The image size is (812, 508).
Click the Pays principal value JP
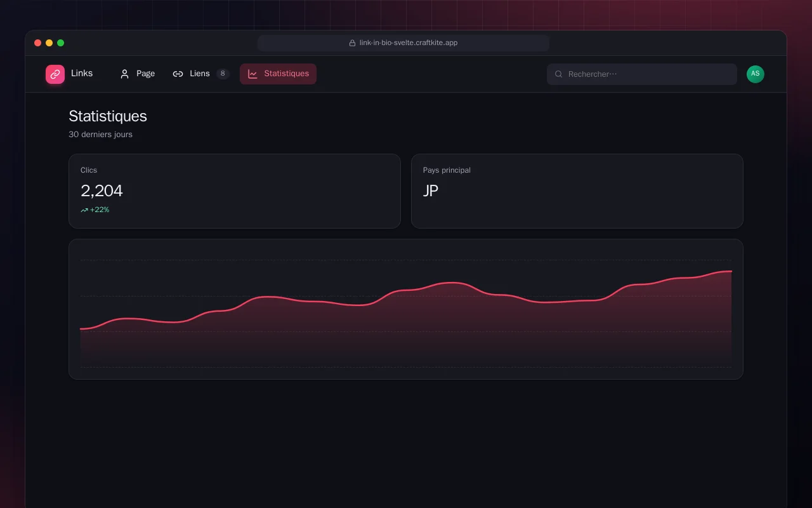[431, 190]
